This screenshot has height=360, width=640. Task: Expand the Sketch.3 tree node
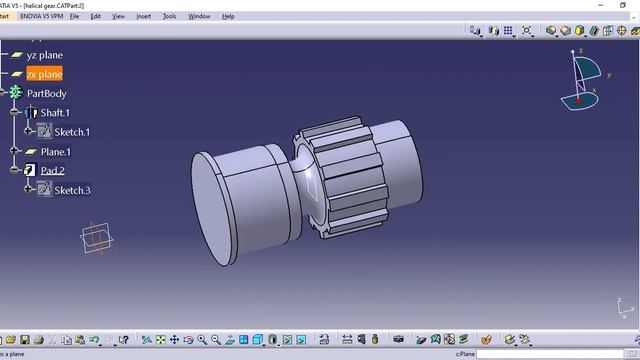click(x=28, y=189)
